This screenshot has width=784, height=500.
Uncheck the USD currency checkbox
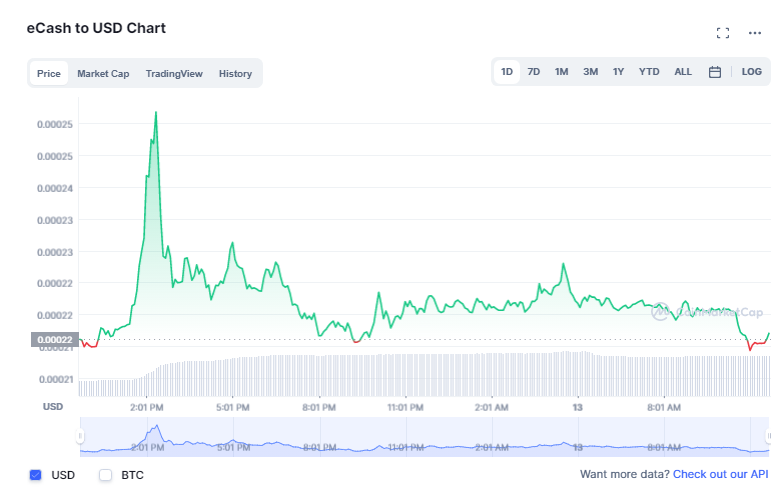point(36,474)
